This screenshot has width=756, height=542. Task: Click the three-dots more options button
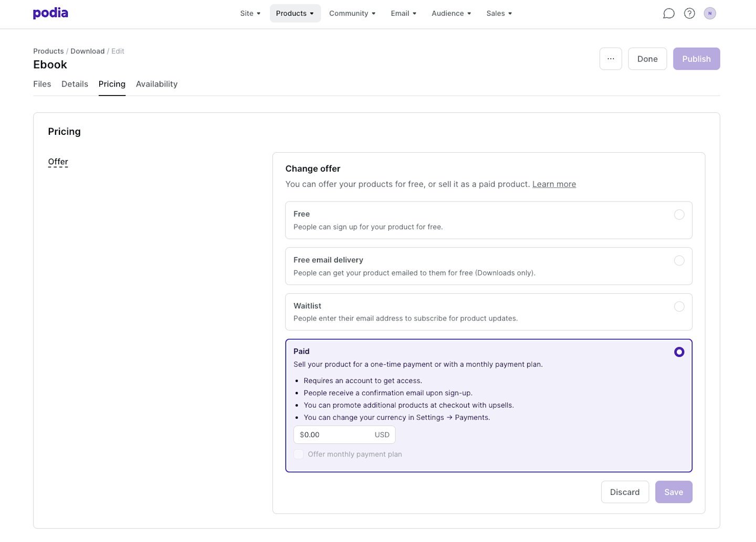pyautogui.click(x=611, y=59)
